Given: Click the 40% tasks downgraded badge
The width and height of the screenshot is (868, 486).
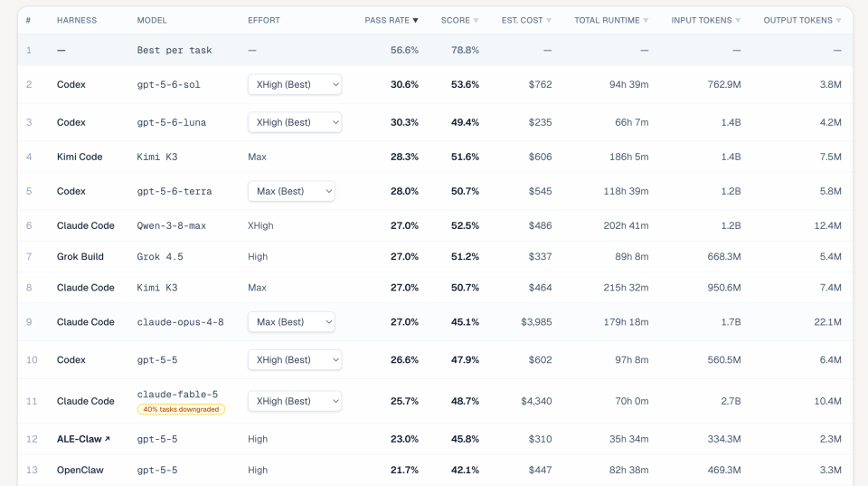Looking at the screenshot, I should (181, 410).
